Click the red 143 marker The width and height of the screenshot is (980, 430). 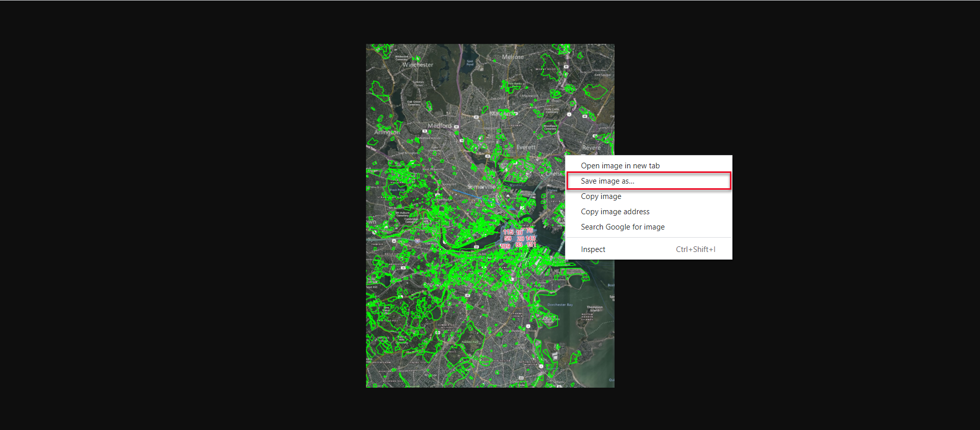[530, 238]
